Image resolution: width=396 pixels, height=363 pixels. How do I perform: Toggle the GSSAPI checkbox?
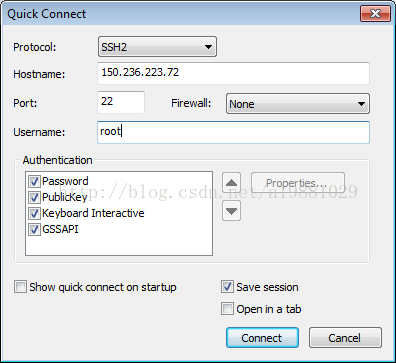34,229
